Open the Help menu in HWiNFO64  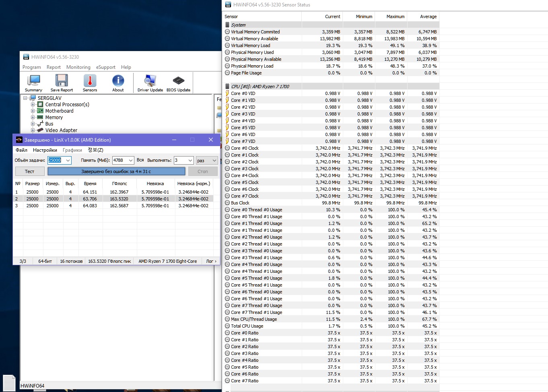(x=126, y=67)
